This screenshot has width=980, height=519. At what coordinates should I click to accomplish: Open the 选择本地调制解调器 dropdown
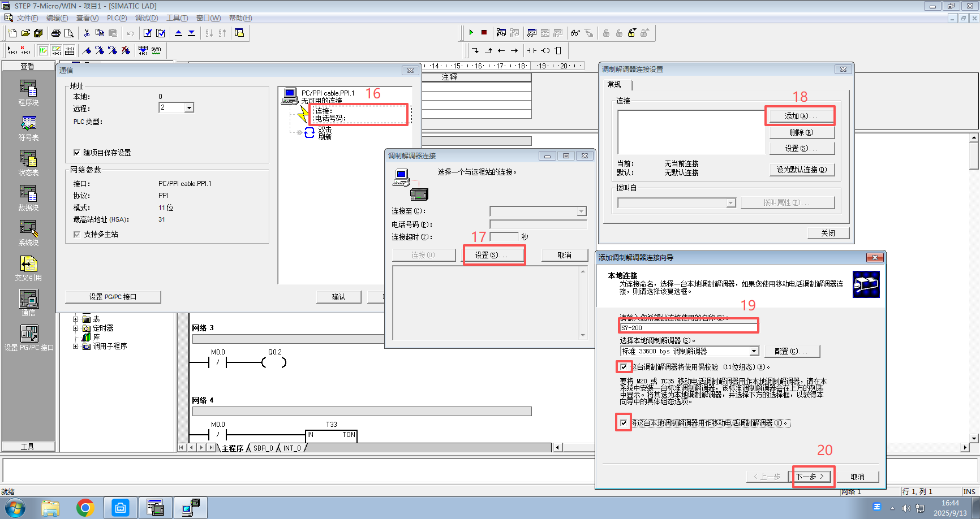tap(754, 351)
